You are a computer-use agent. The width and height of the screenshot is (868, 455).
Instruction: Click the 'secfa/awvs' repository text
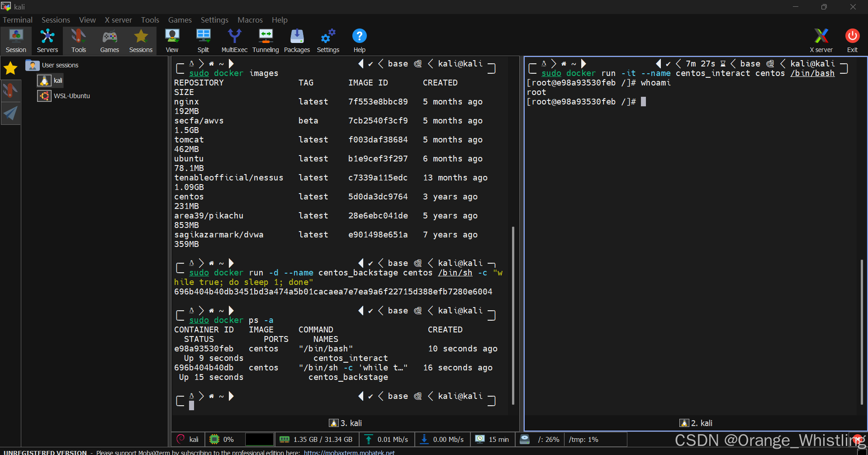click(199, 121)
